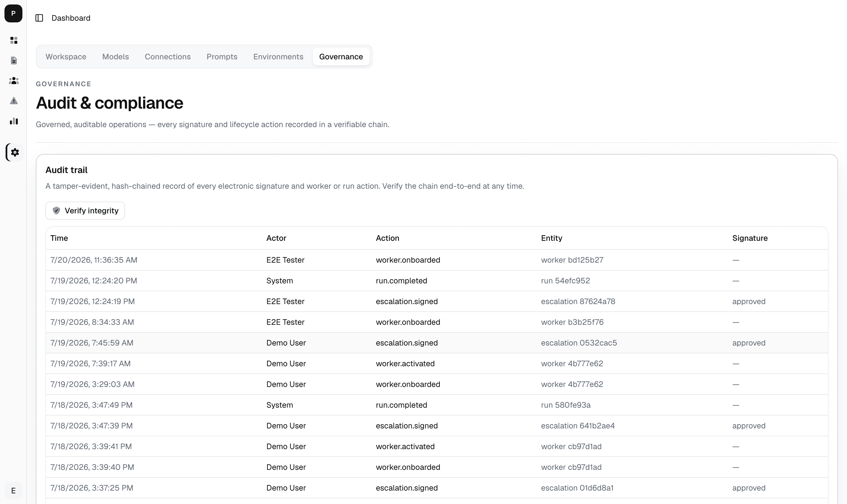Select the 7/19/2026, 3:29:03 AM timestamp
Viewport: 847px width, 504px height.
click(92, 384)
